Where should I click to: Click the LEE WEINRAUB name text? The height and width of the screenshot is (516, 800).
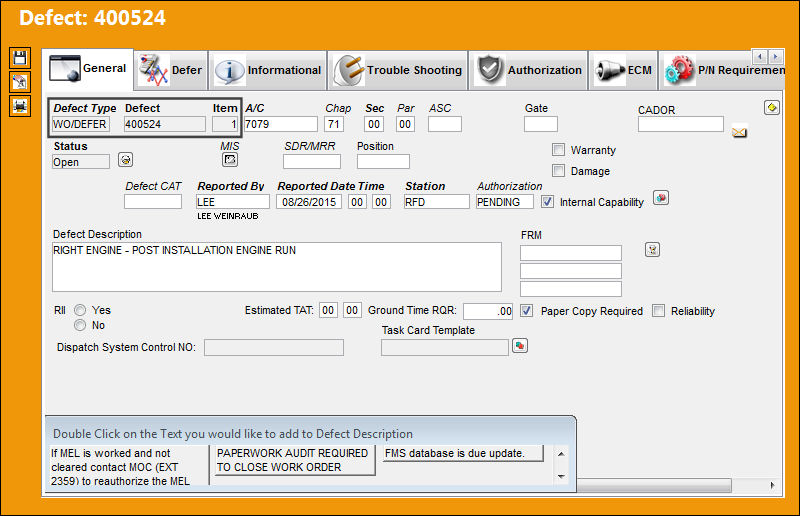228,216
